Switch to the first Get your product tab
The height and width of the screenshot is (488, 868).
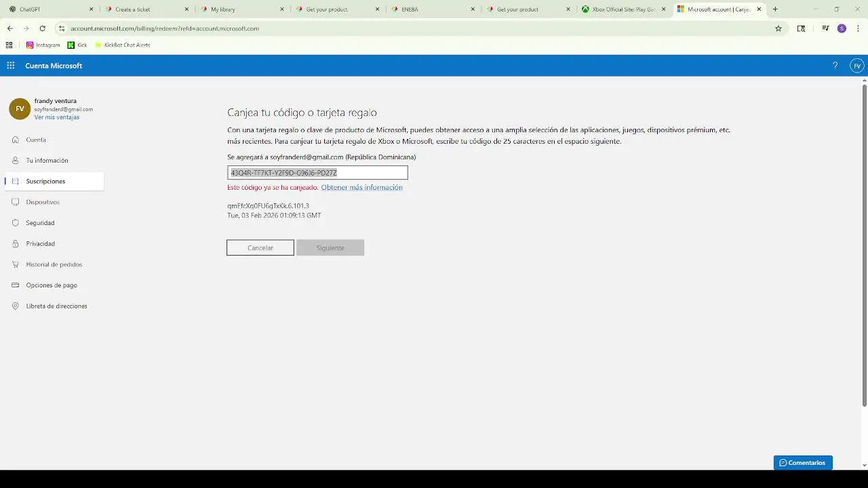[338, 9]
